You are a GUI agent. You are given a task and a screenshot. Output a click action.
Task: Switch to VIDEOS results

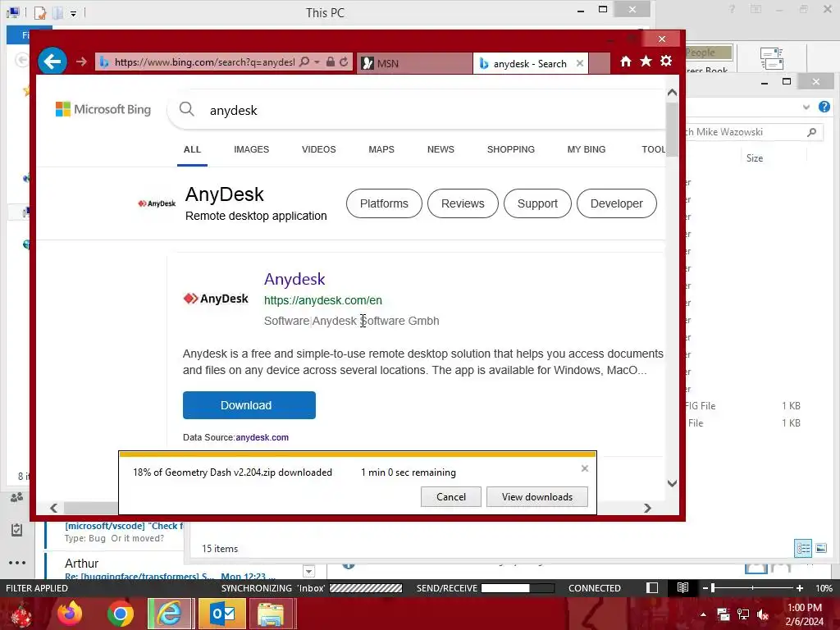point(319,149)
